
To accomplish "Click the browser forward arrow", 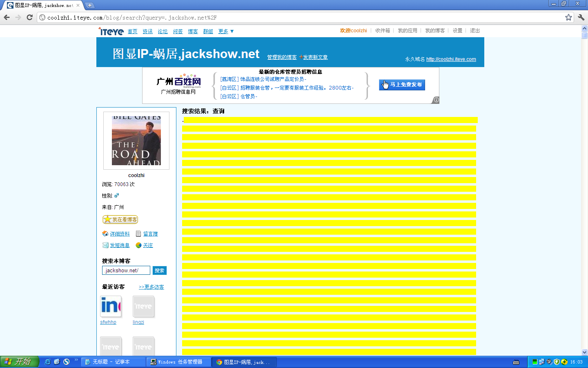I will [x=18, y=17].
